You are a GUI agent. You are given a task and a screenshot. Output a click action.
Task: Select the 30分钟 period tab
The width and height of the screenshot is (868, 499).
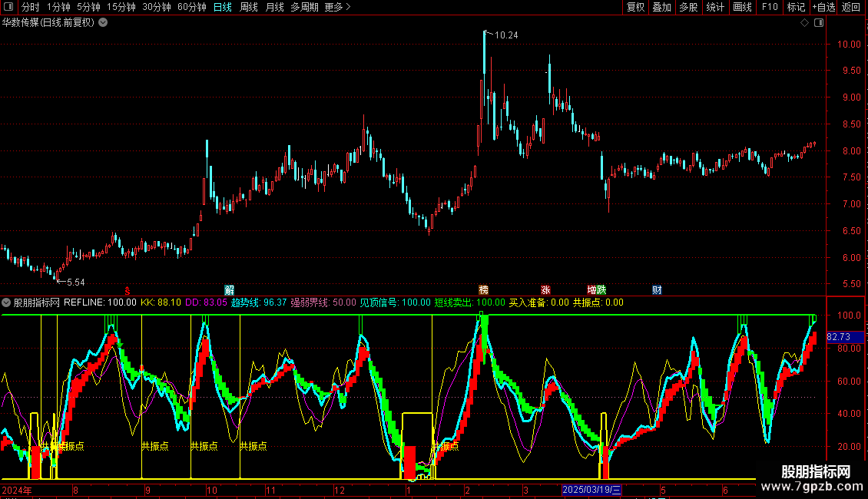pos(157,7)
